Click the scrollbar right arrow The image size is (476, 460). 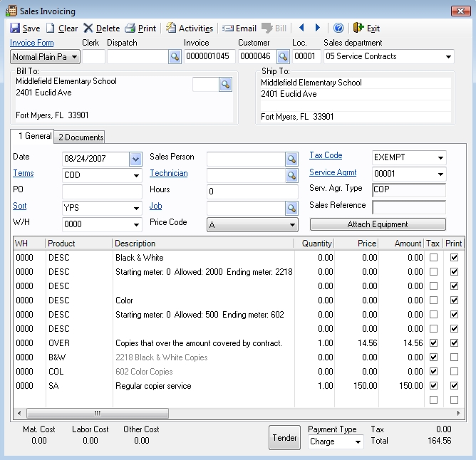click(x=458, y=413)
